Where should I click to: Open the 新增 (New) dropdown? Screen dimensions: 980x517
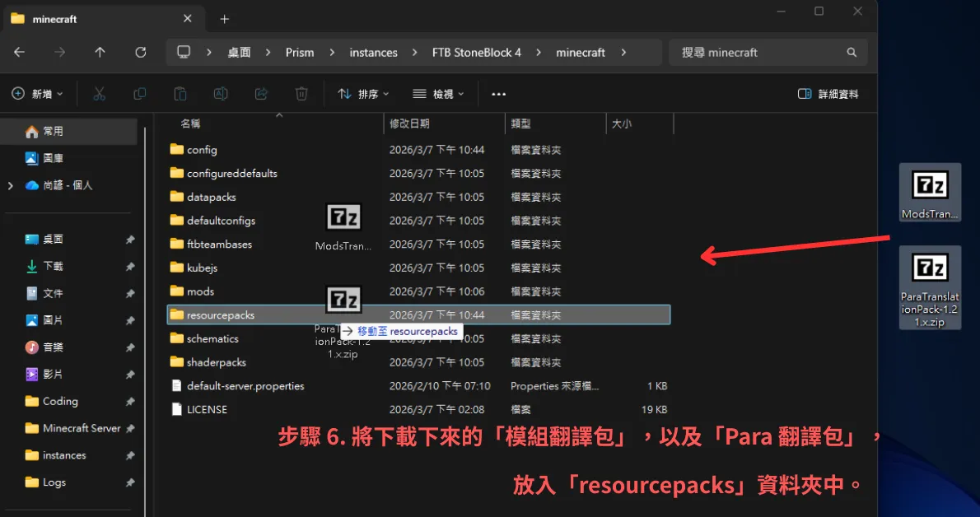tap(38, 93)
